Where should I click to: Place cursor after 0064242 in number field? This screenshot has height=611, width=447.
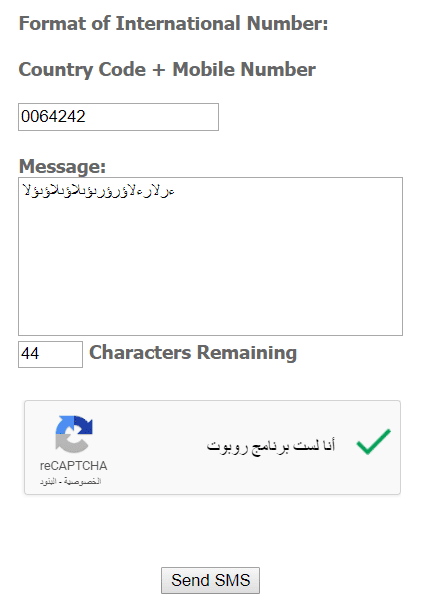click(x=86, y=117)
